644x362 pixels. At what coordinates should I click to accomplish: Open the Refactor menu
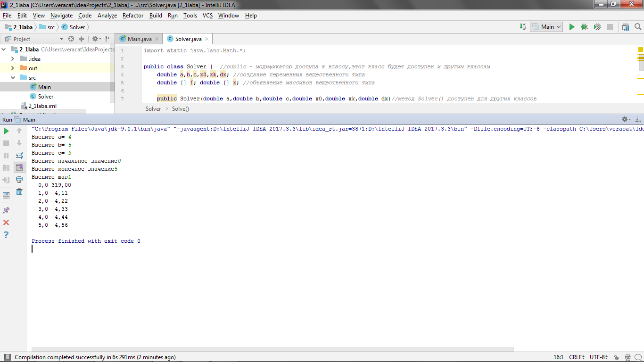(x=132, y=16)
